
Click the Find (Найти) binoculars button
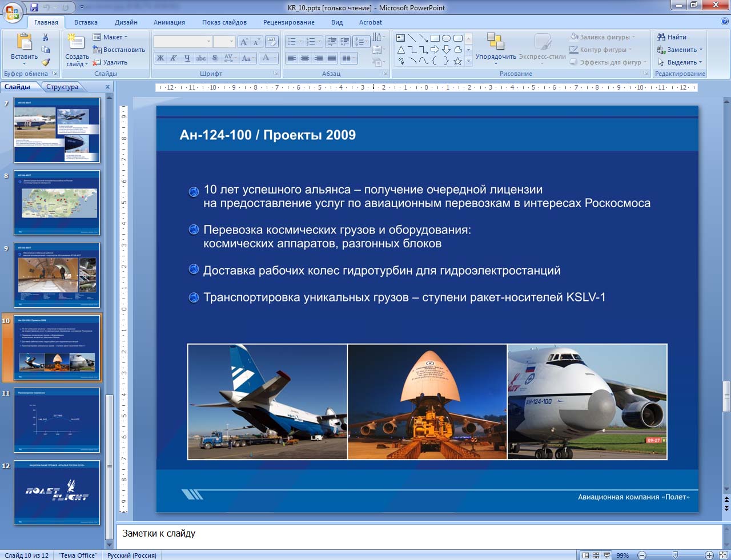click(x=672, y=37)
